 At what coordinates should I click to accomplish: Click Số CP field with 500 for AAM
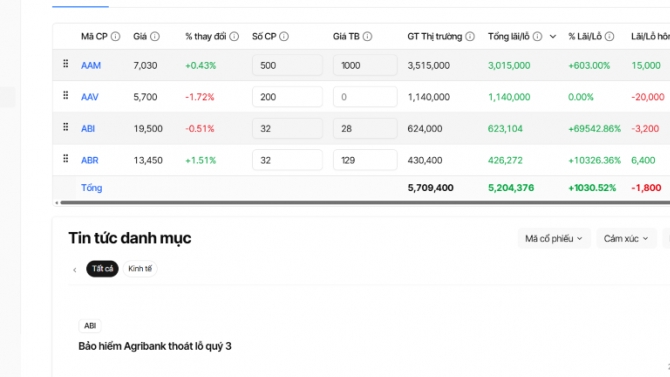tap(288, 65)
